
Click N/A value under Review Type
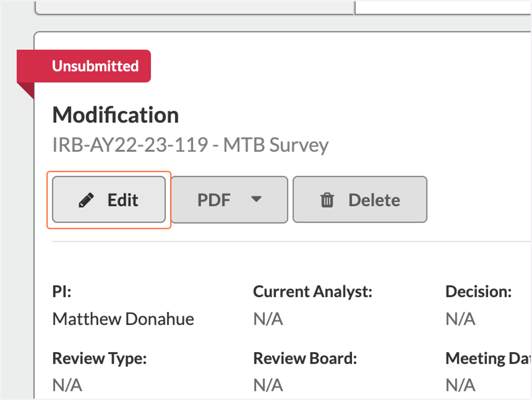pos(67,385)
